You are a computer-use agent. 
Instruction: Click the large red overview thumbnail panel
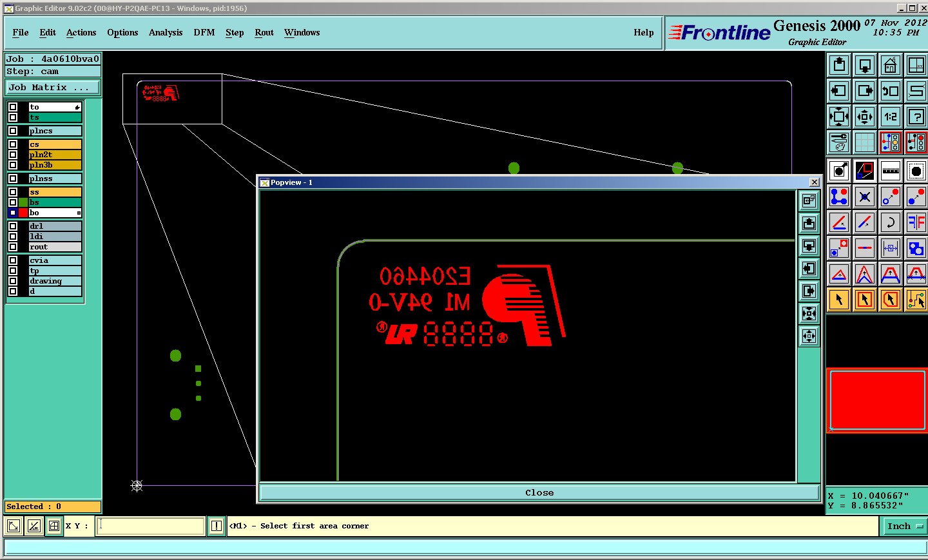point(877,400)
